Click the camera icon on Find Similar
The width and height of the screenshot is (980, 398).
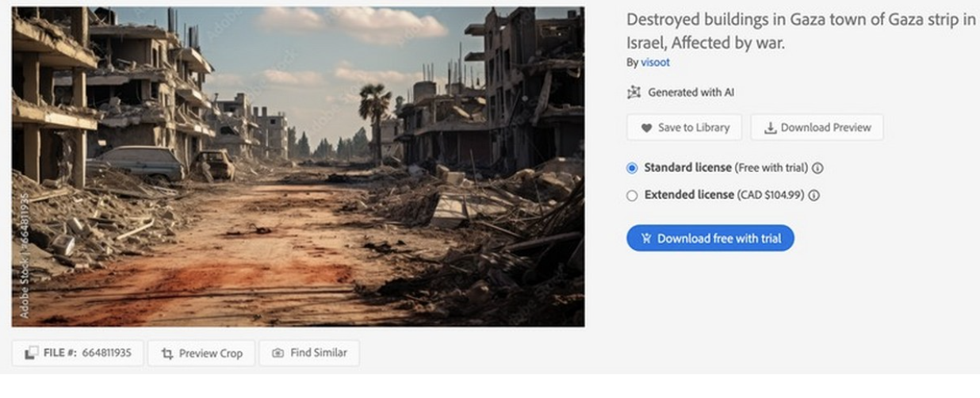[x=278, y=353]
